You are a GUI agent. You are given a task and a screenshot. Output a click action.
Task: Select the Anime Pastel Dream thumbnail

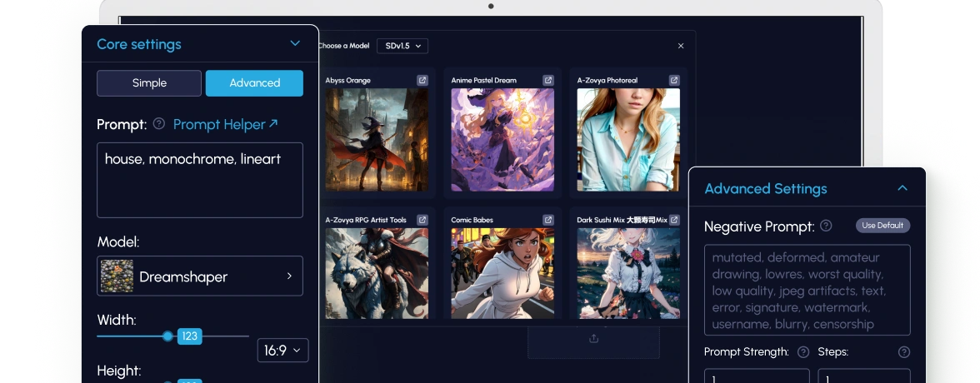click(x=502, y=139)
